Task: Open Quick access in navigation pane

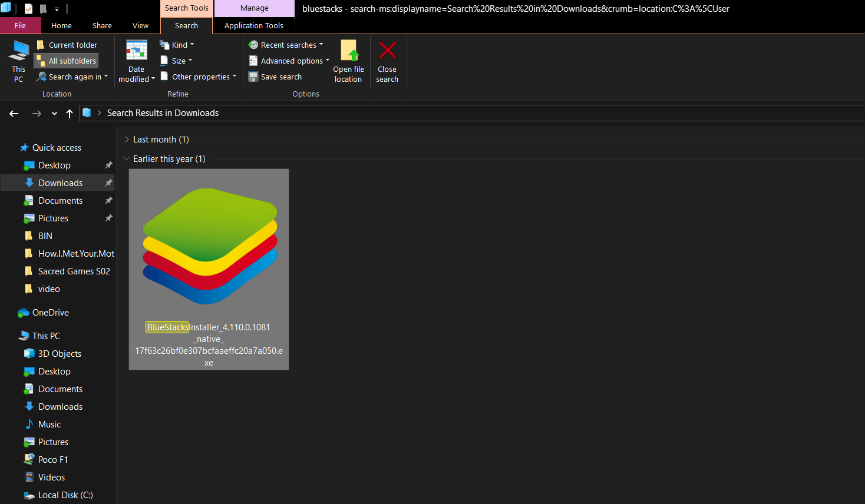Action: [x=57, y=148]
